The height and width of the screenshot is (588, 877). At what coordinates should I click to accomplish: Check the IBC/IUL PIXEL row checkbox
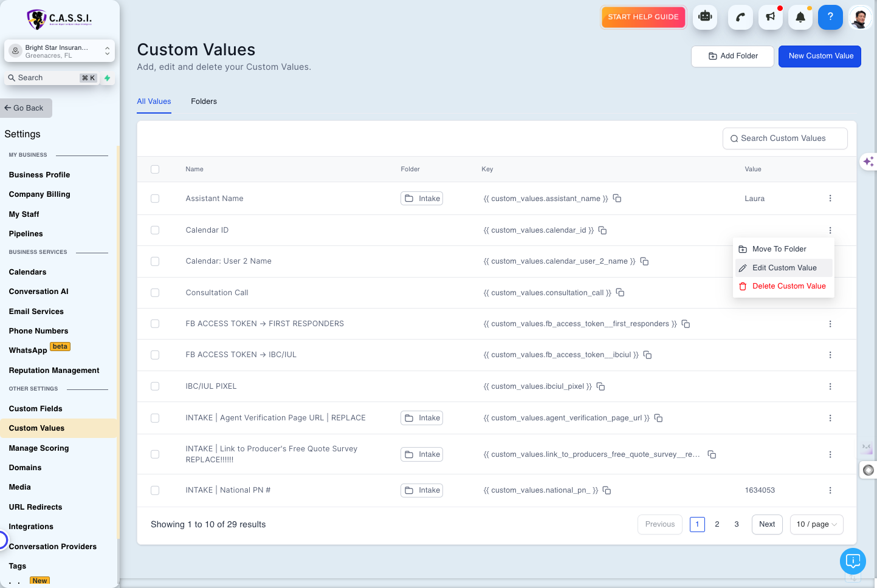click(x=155, y=386)
